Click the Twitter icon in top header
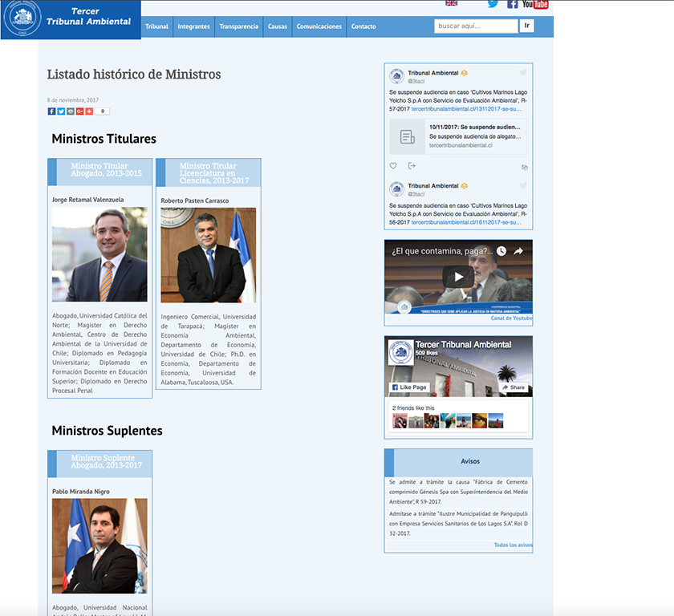 493,4
